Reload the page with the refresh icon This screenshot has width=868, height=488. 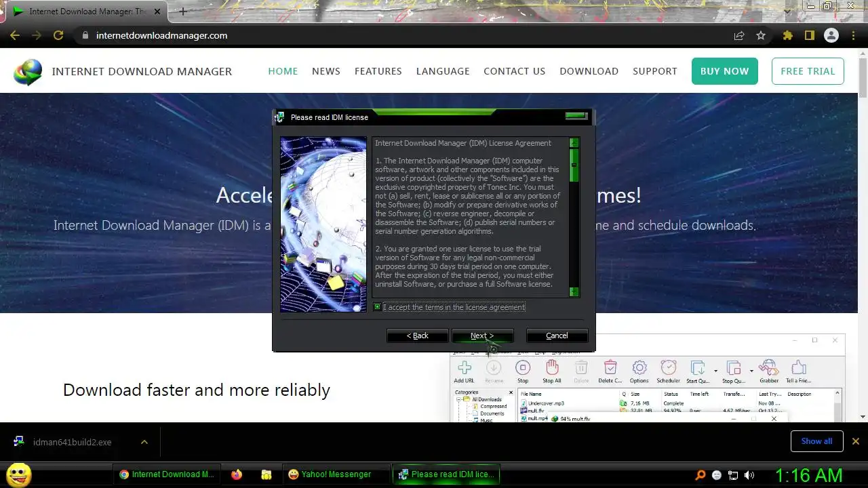58,35
